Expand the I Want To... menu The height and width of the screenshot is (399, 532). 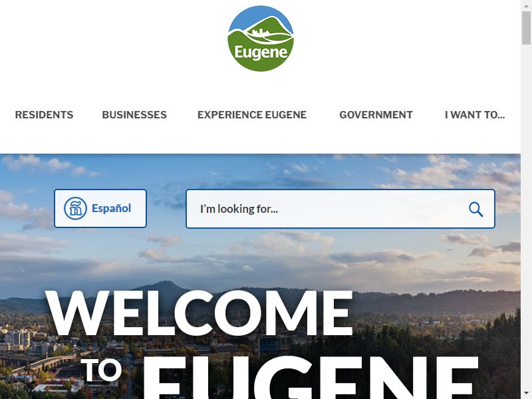pos(475,114)
